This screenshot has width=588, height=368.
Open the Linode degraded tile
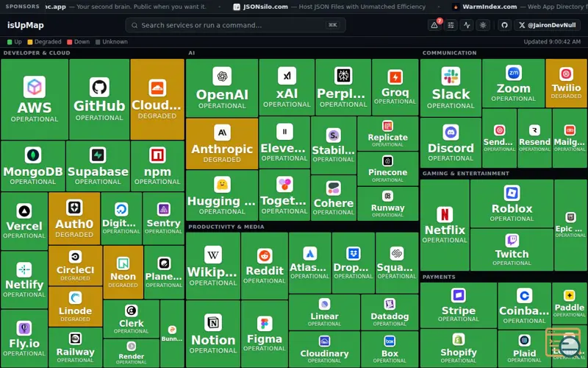[76, 306]
